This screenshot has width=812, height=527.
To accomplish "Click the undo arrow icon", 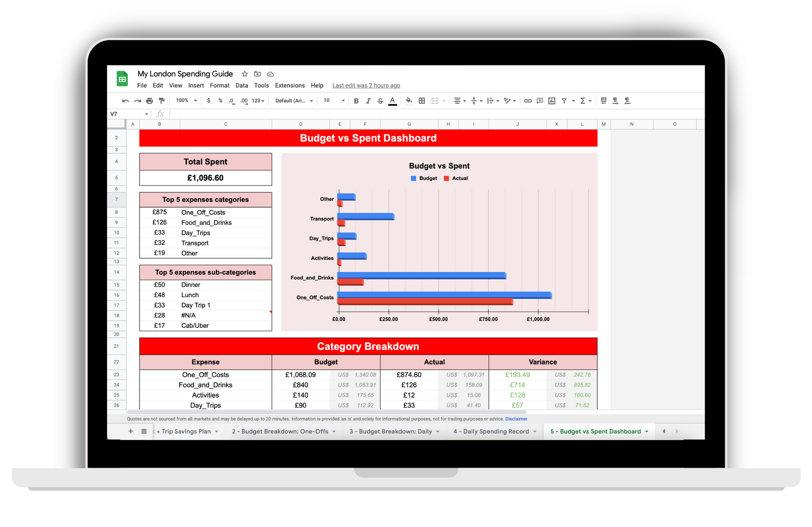I will point(125,101).
